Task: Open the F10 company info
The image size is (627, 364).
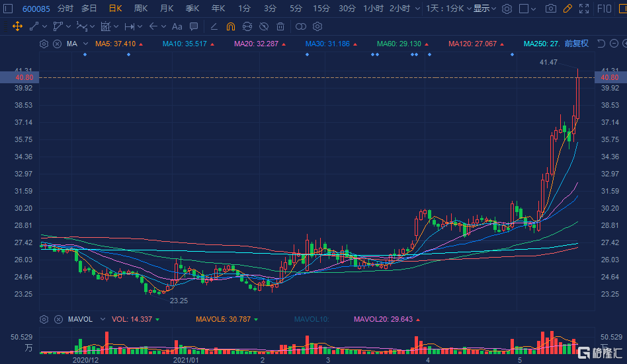Action: pyautogui.click(x=605, y=9)
